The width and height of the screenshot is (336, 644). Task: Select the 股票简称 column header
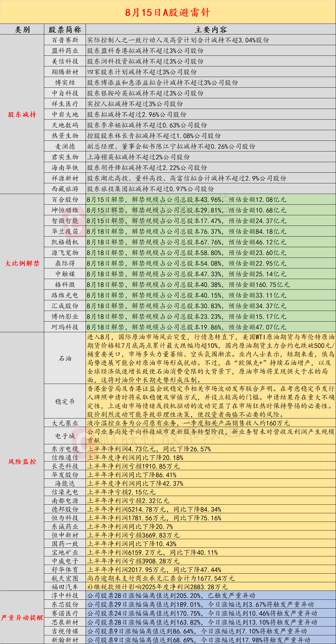click(x=65, y=30)
